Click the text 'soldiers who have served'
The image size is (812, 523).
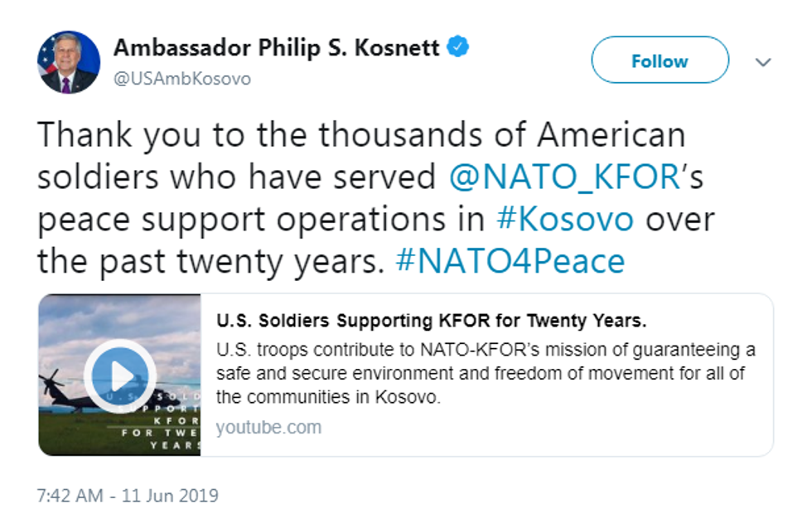pyautogui.click(x=236, y=177)
